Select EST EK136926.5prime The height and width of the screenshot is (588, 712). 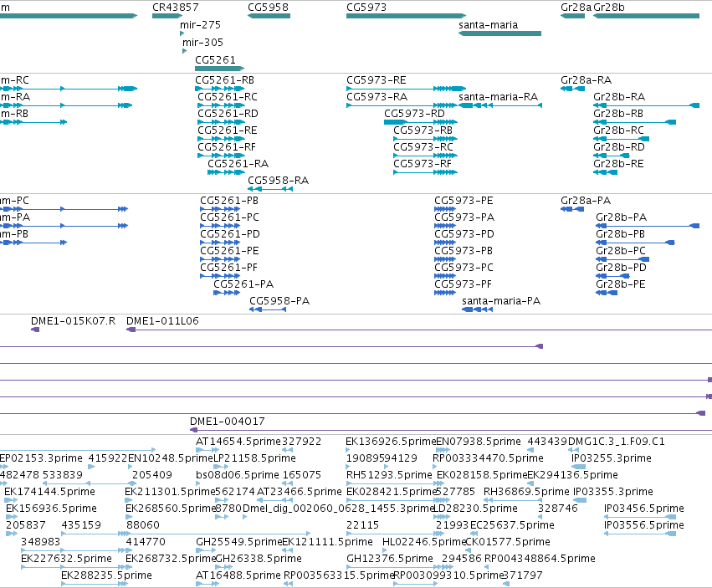coord(391,442)
